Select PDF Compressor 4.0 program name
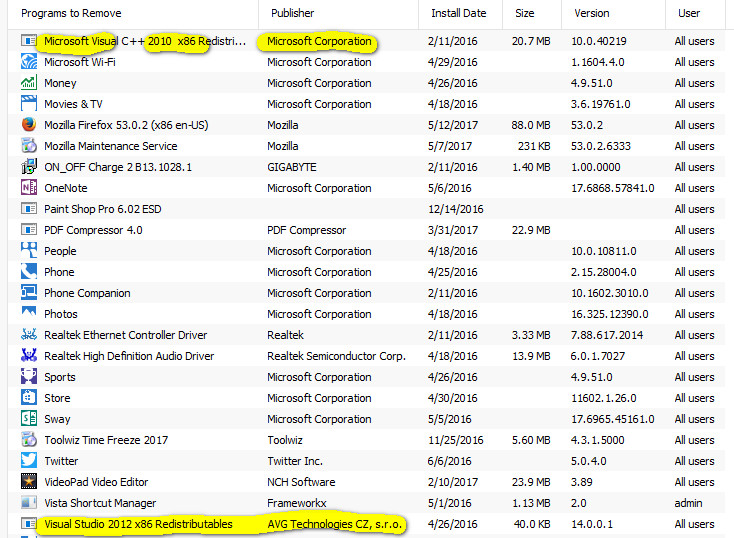The image size is (734, 538). coord(93,230)
